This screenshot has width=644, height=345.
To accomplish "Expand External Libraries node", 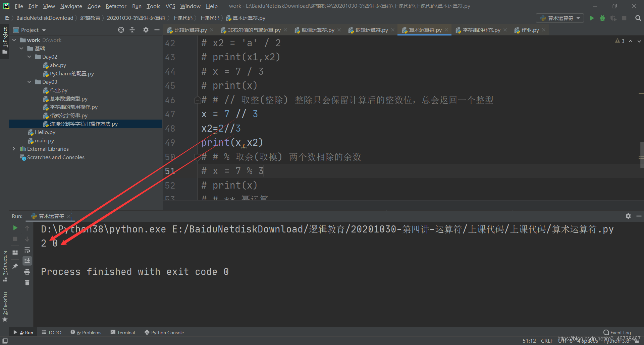I will [14, 149].
